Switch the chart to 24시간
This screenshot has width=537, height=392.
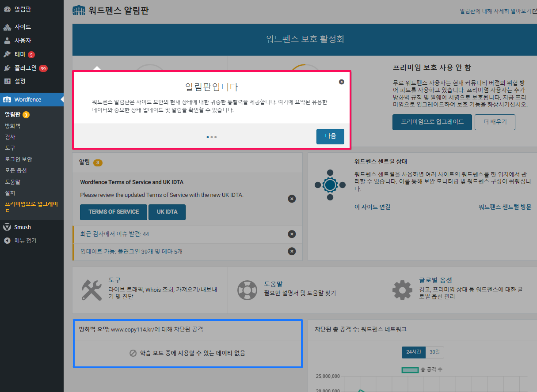[x=414, y=352]
